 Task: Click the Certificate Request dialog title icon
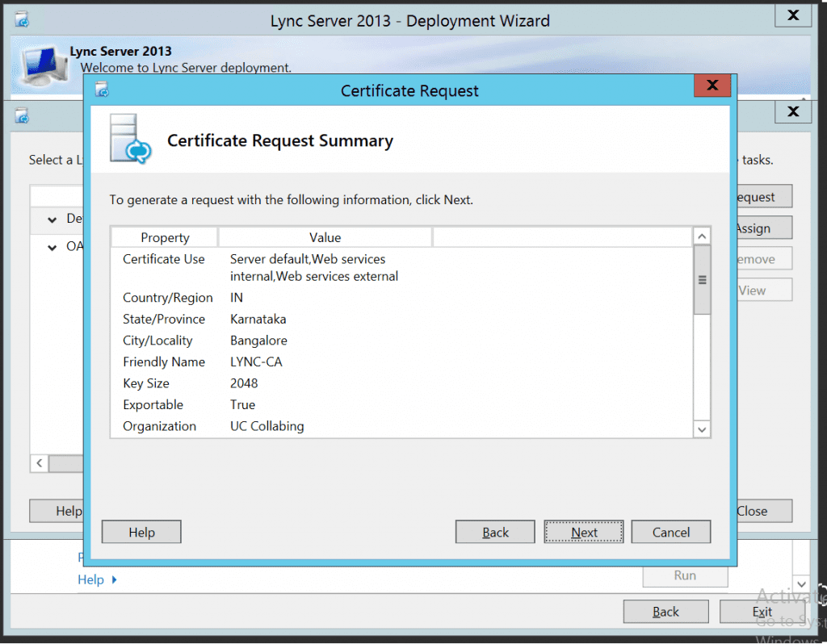102,90
